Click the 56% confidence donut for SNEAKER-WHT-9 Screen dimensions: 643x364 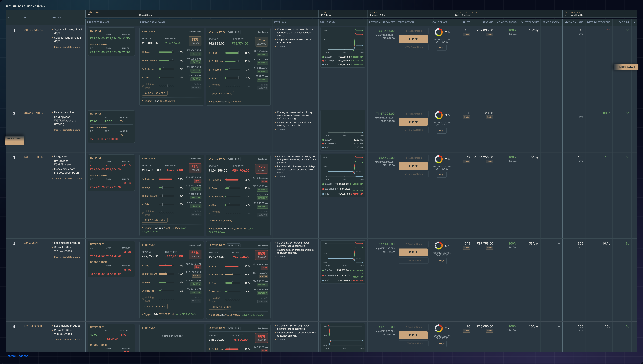[x=439, y=115]
